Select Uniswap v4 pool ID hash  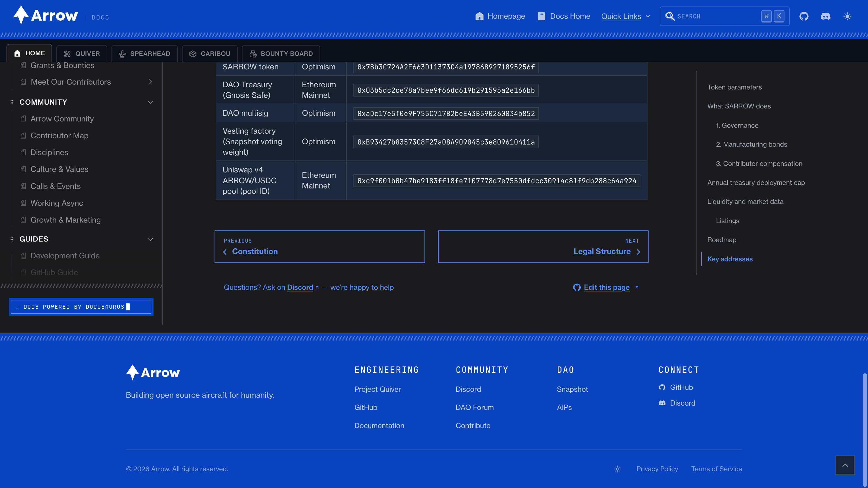497,181
